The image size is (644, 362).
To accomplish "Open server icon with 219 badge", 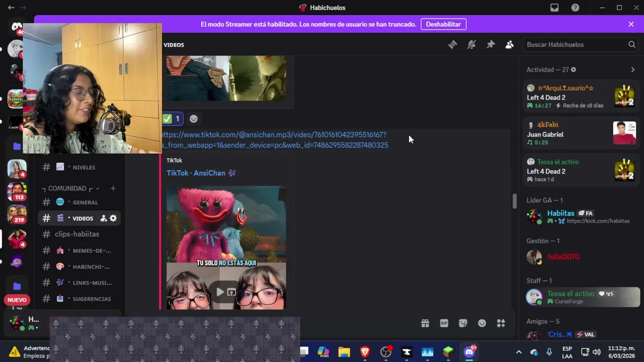I will pyautogui.click(x=17, y=215).
